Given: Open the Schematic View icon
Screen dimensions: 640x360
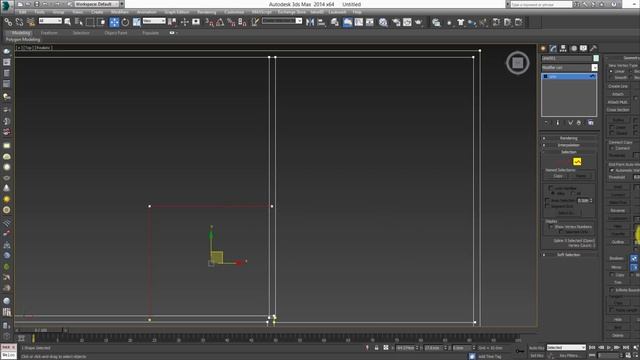Looking at the screenshot, I should coord(370,22).
